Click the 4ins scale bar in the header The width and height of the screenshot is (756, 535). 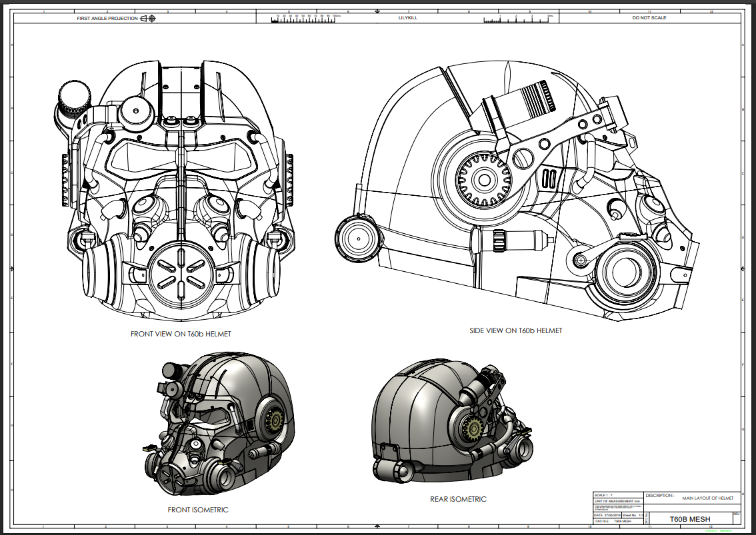click(518, 19)
